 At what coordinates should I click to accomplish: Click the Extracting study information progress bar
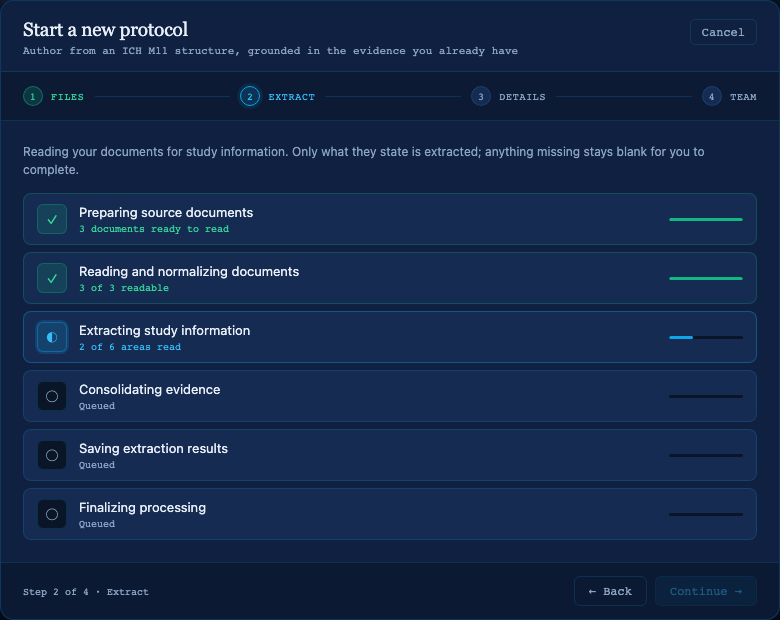point(705,337)
